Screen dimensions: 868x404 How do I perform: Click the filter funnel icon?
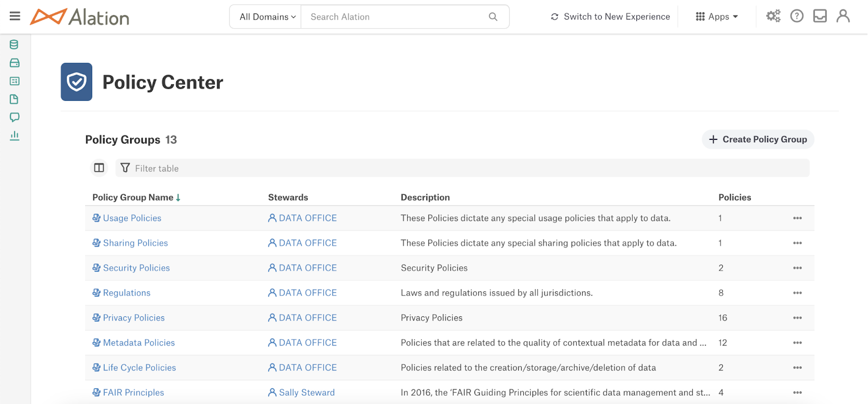coord(125,168)
